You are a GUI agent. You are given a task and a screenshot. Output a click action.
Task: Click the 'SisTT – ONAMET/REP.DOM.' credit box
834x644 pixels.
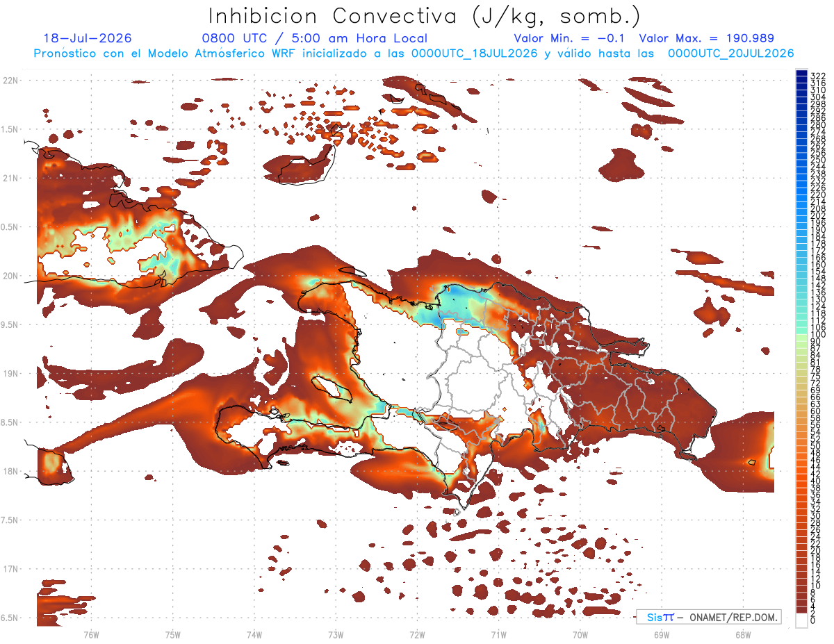(709, 617)
